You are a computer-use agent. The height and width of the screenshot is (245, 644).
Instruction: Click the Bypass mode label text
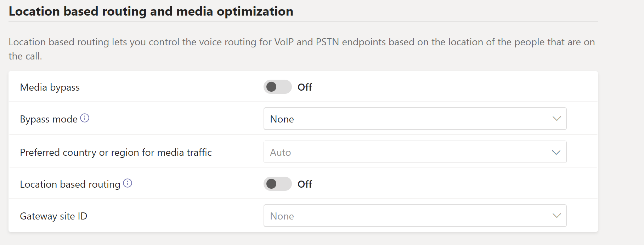(49, 119)
